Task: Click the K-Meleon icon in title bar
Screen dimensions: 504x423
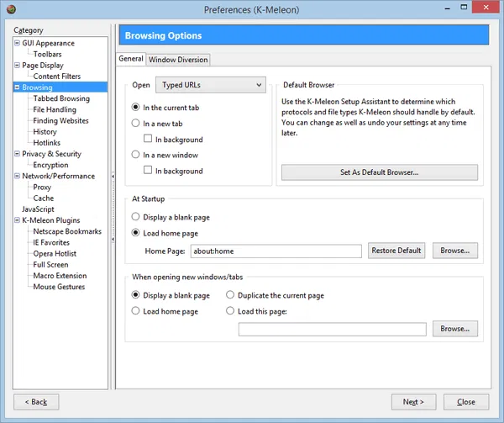Action: coord(9,10)
